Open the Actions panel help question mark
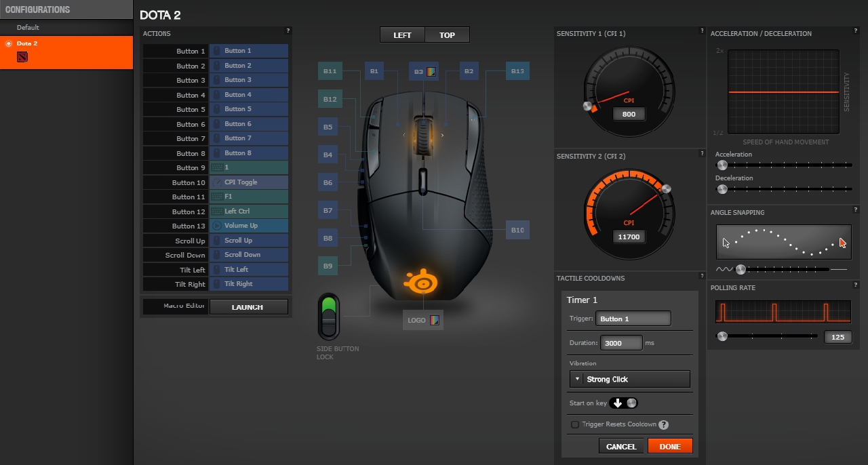The image size is (868, 465). click(x=288, y=31)
